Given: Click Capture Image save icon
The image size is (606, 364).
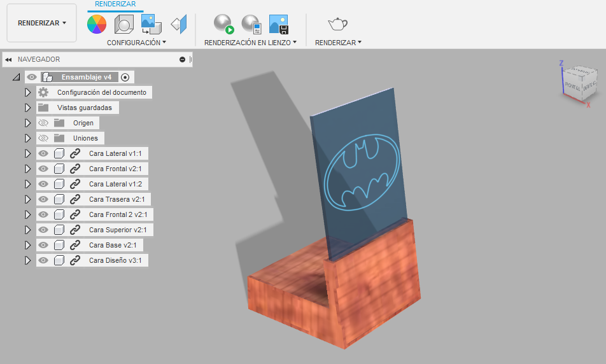Looking at the screenshot, I should (x=279, y=24).
